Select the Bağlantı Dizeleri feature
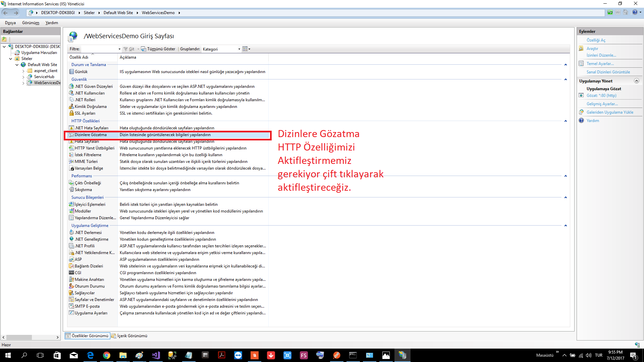This screenshot has width=644, height=362. point(89,266)
